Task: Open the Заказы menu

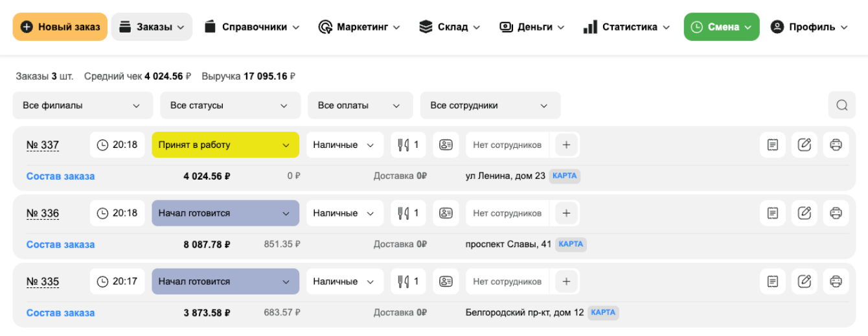Action: (152, 27)
